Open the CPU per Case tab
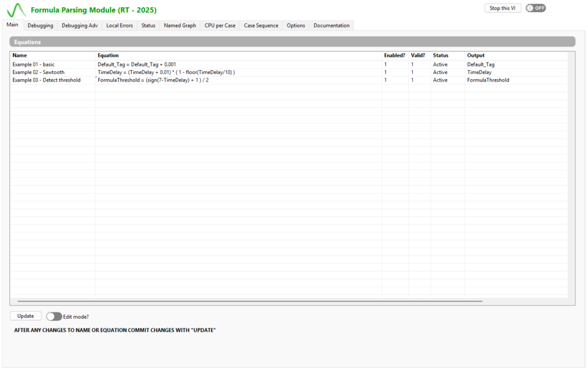The width and height of the screenshot is (588, 371). pyautogui.click(x=220, y=25)
